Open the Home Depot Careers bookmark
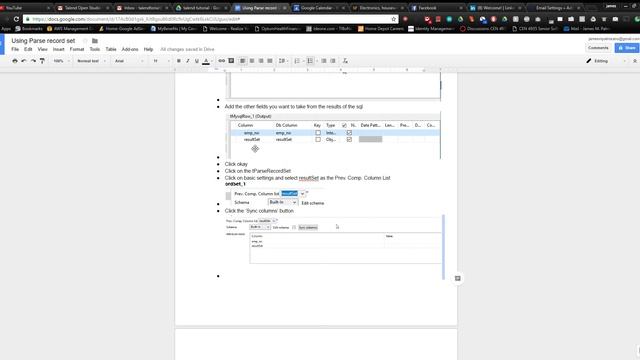The image size is (640, 360). [x=381, y=29]
